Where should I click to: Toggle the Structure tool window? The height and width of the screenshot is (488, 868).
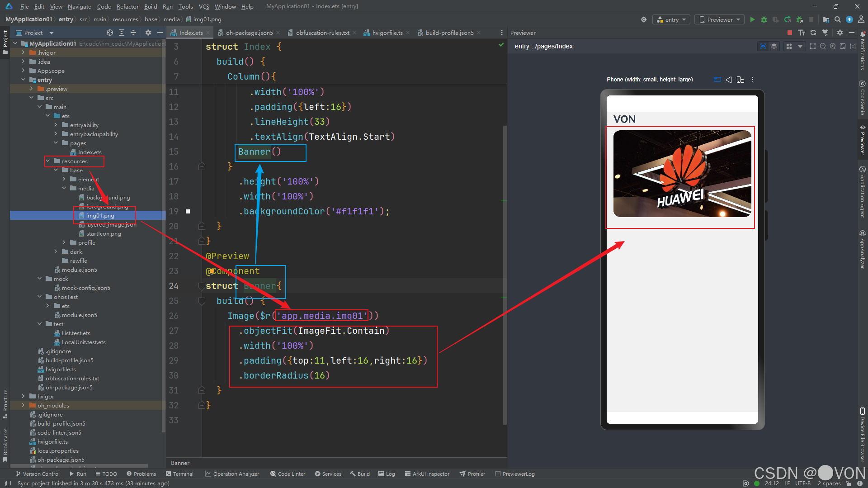pyautogui.click(x=5, y=404)
